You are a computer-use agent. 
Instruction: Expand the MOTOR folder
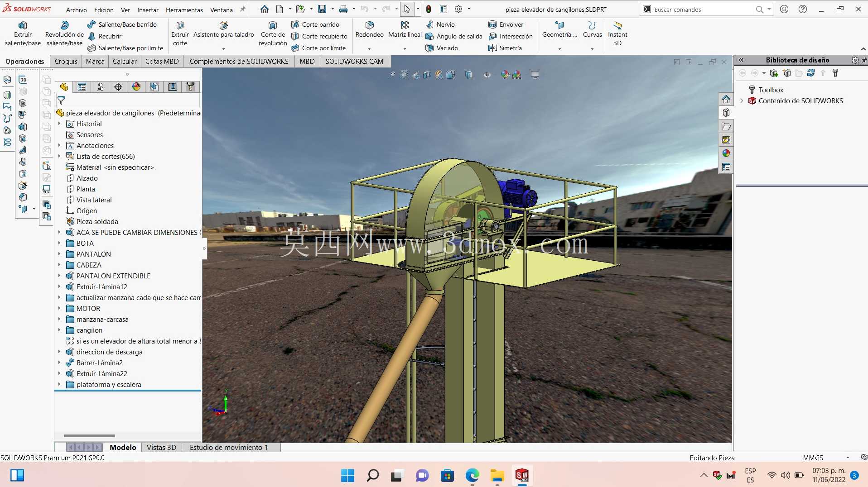pyautogui.click(x=59, y=308)
